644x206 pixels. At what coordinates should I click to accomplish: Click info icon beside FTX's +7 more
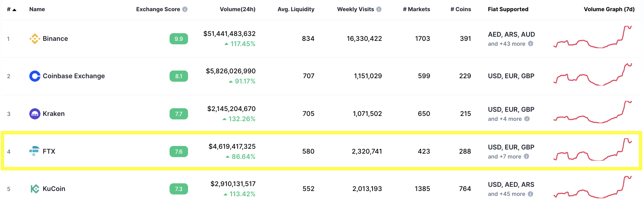pyautogui.click(x=526, y=156)
